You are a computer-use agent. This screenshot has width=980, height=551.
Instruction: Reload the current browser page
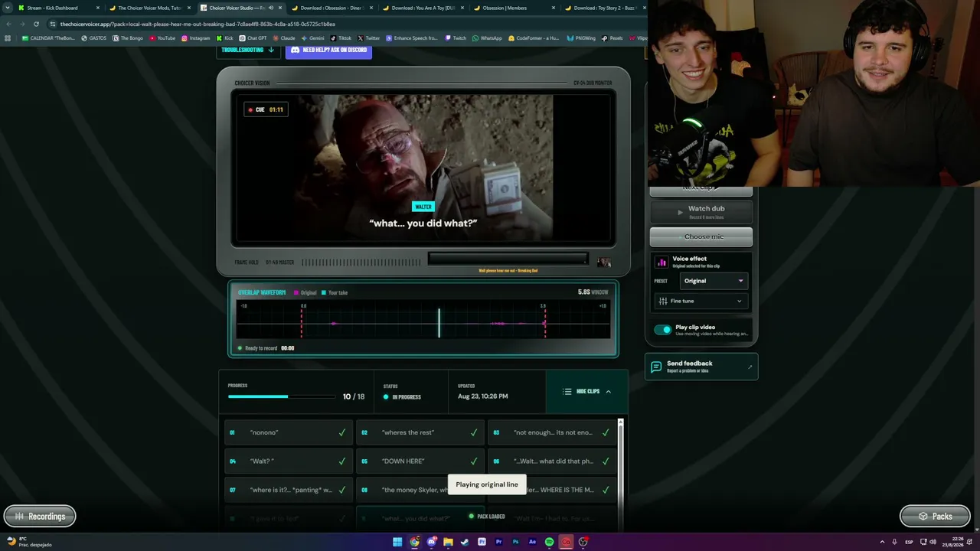point(36,24)
